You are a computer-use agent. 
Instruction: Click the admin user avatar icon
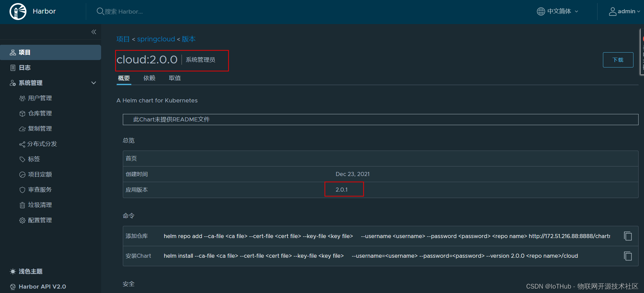(612, 12)
